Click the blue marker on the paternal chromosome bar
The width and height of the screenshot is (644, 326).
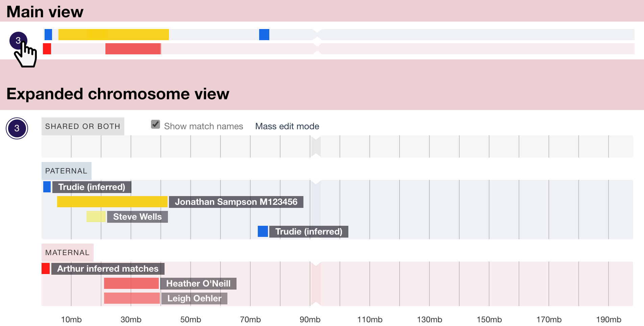(48, 35)
